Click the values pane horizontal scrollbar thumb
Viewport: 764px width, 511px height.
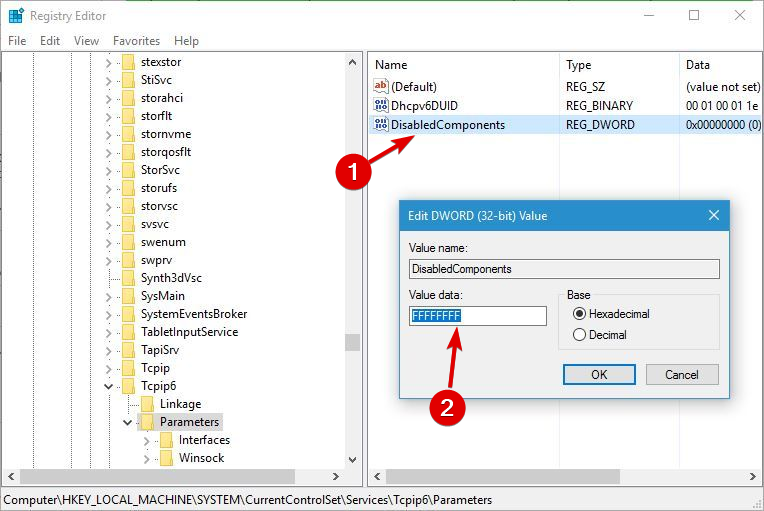[x=502, y=476]
